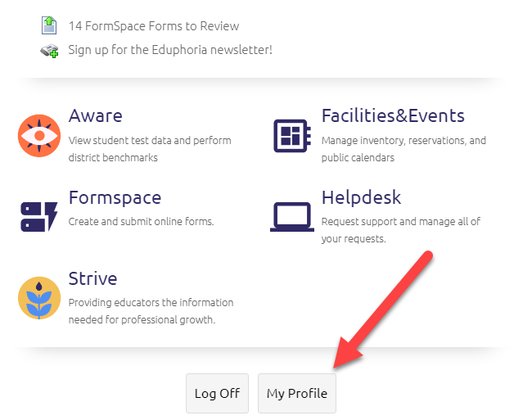
Task: Launch Facilities&Events from its title
Action: 393,115
